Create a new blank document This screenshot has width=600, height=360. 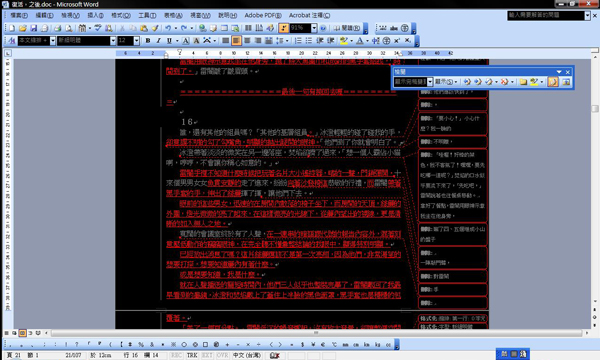tap(12, 28)
